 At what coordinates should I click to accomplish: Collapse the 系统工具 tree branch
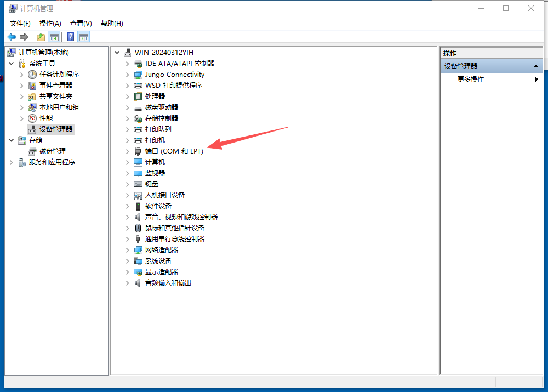[12, 64]
